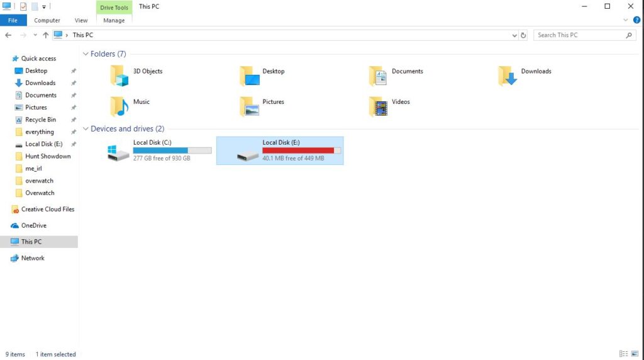Open address bar history dropdown

514,35
